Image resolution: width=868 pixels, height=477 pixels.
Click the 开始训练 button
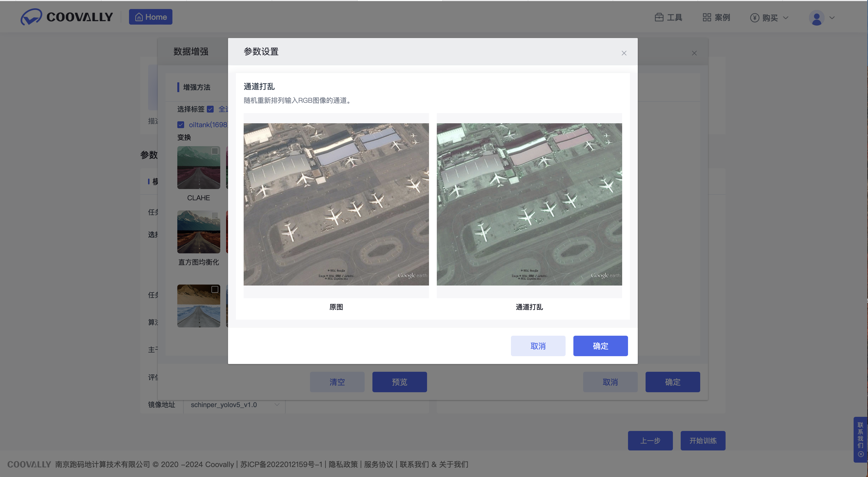point(703,440)
